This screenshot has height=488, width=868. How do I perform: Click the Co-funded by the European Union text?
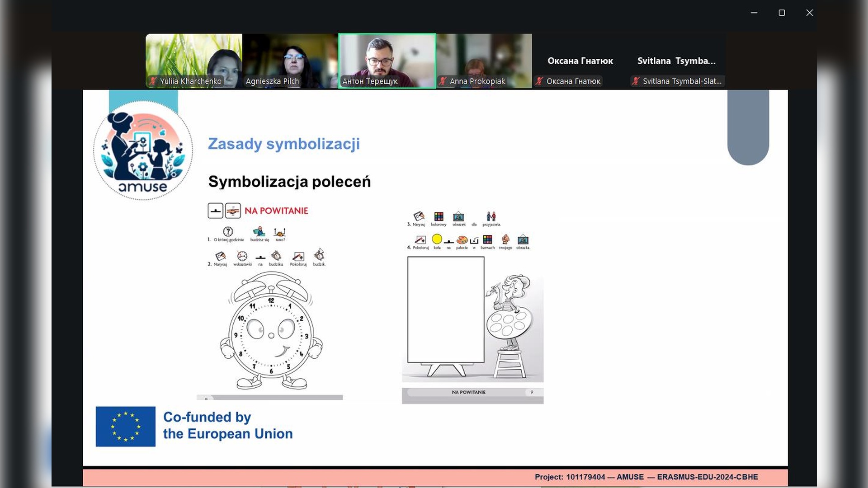pyautogui.click(x=227, y=425)
